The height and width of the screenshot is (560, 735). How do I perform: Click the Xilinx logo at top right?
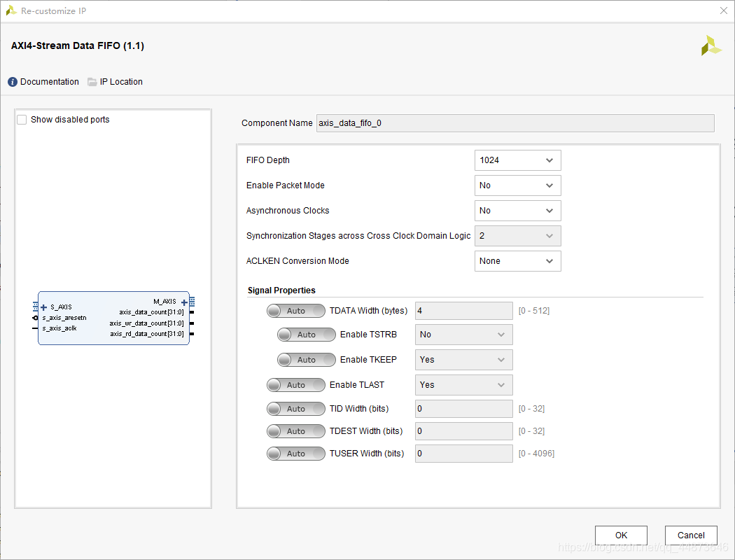pyautogui.click(x=711, y=45)
